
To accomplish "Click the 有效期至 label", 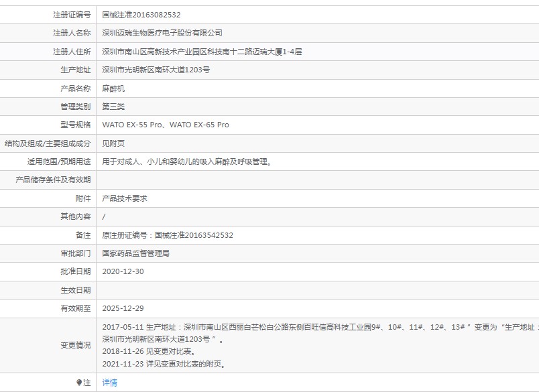I will pos(76,308).
